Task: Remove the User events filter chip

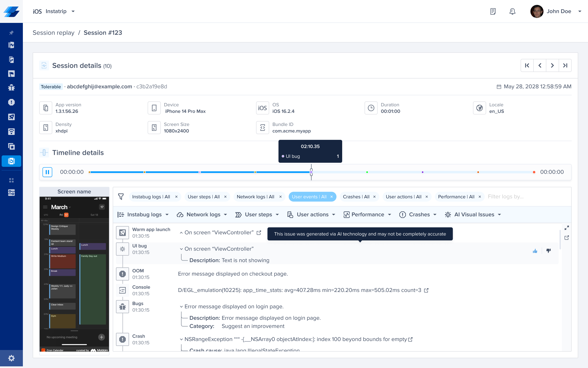Action: click(x=332, y=197)
